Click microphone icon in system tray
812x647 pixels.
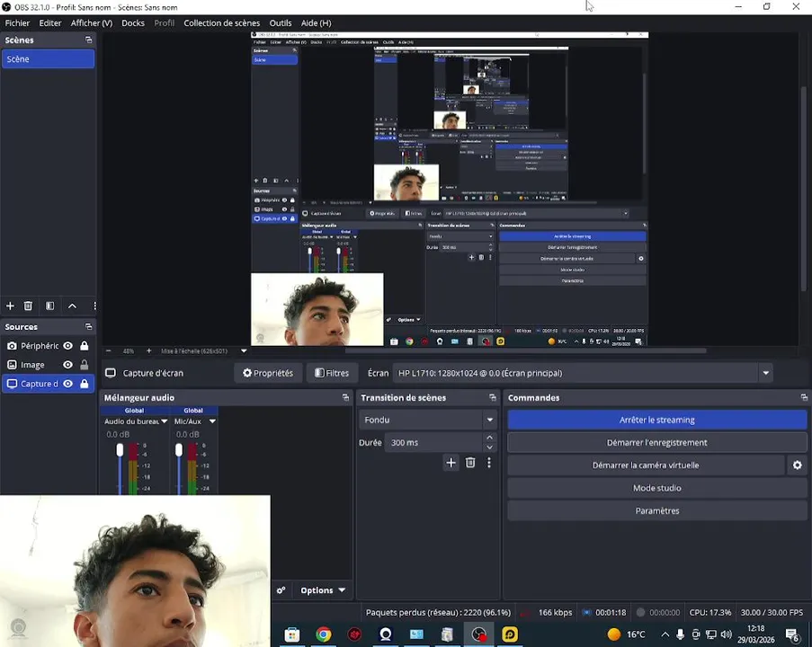681,634
